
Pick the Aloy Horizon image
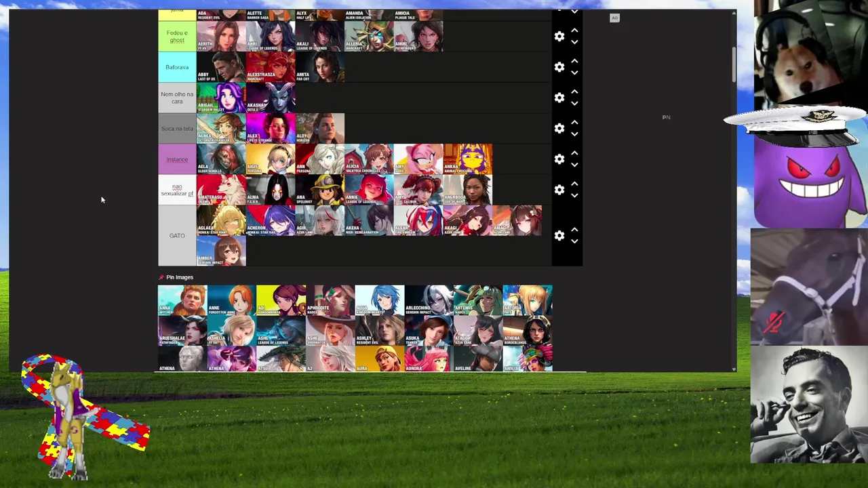320,128
